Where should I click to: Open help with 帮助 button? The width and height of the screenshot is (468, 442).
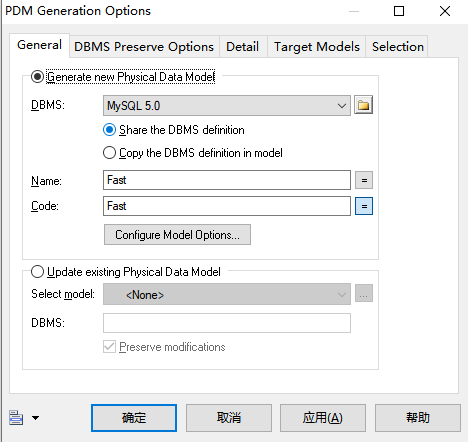pyautogui.click(x=418, y=418)
